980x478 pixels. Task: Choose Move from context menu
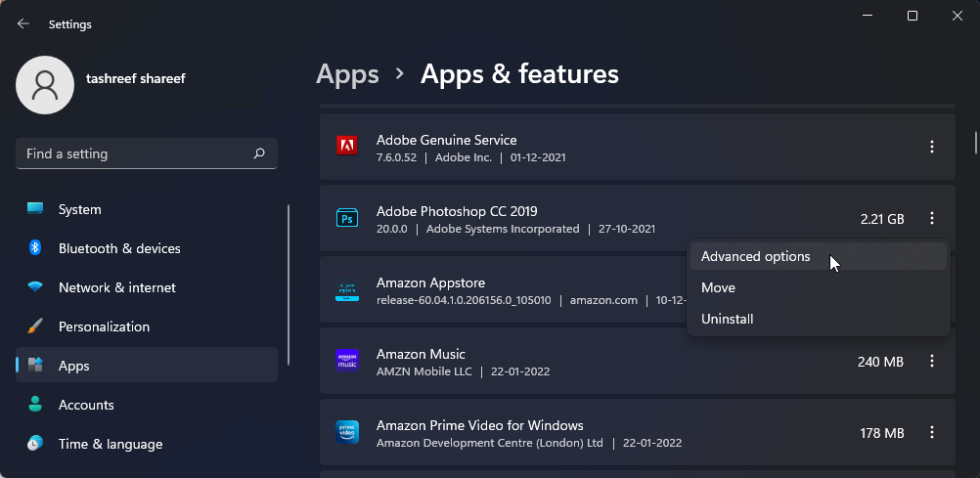tap(818, 288)
